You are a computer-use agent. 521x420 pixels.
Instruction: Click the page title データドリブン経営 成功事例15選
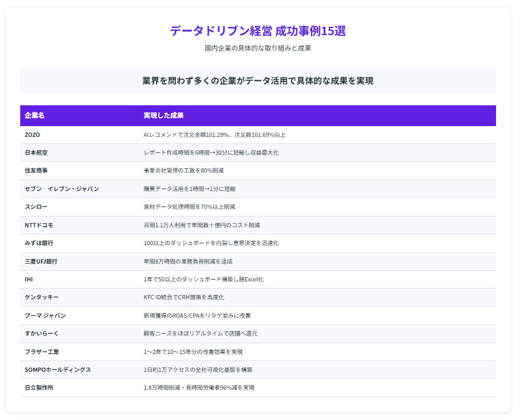pyautogui.click(x=258, y=31)
